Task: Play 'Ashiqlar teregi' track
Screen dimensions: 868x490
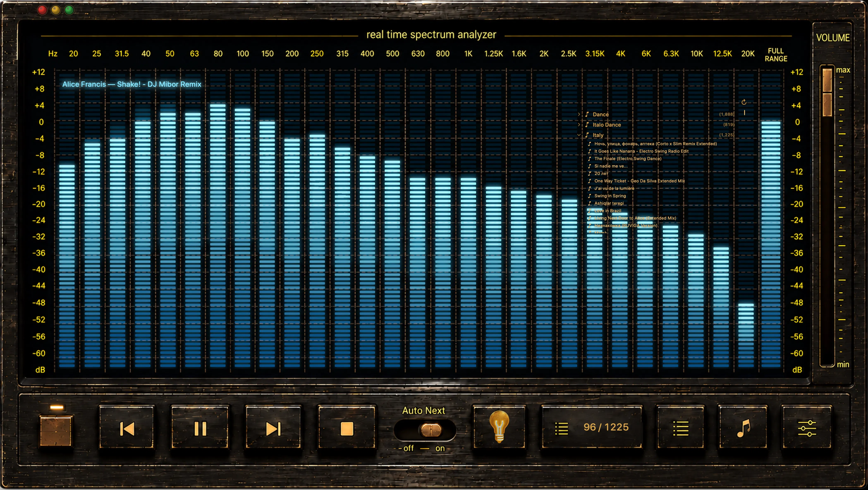Action: (609, 203)
